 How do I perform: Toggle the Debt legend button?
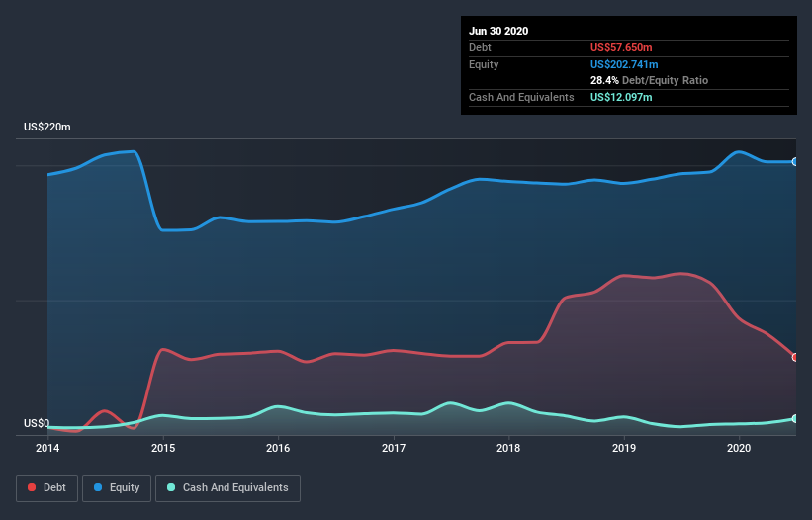[x=46, y=488]
